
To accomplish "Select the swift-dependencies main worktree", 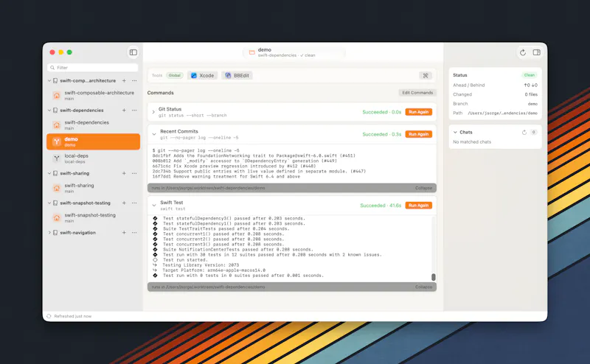I will pyautogui.click(x=94, y=125).
